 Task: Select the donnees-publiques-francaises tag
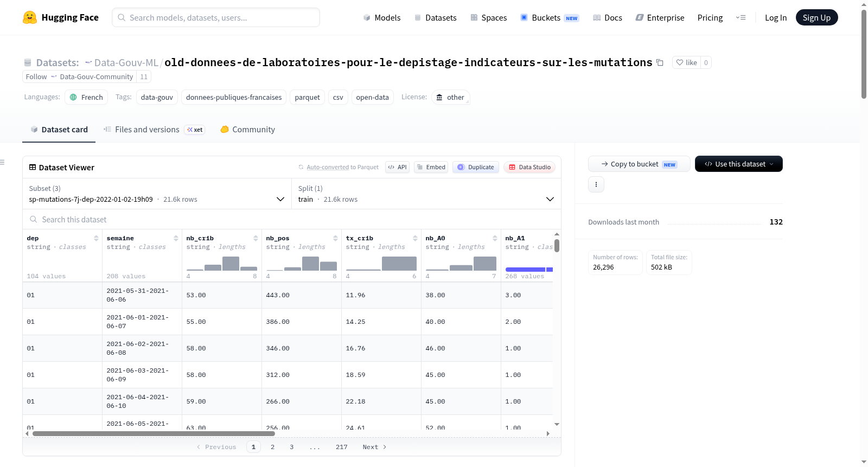[x=234, y=97]
